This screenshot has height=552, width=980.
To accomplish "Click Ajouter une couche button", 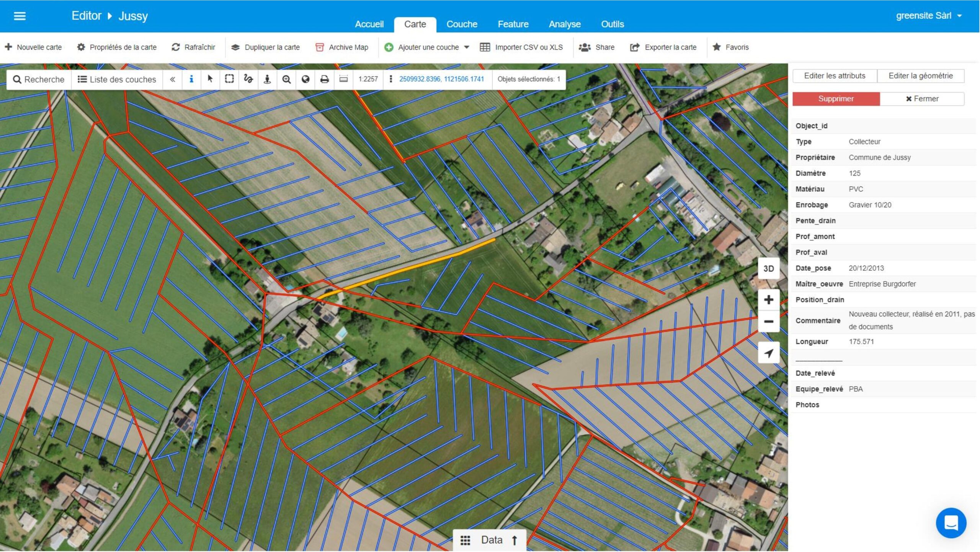I will [x=421, y=47].
